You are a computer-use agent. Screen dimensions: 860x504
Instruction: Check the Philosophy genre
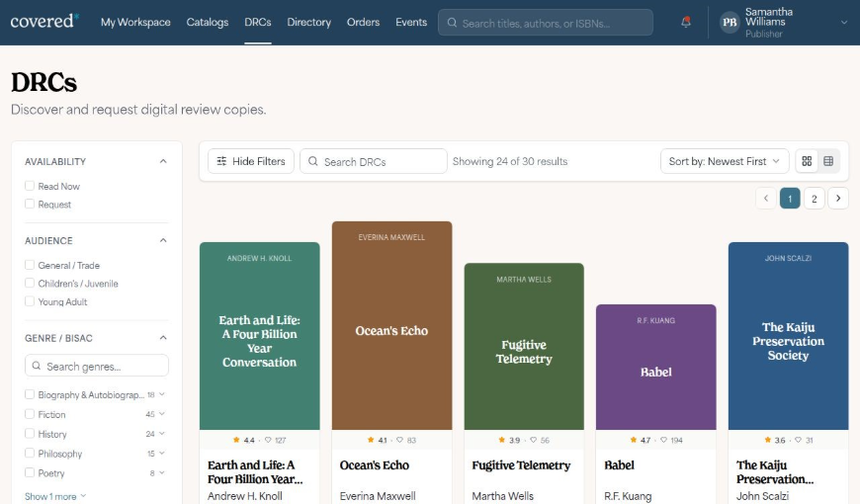click(30, 453)
